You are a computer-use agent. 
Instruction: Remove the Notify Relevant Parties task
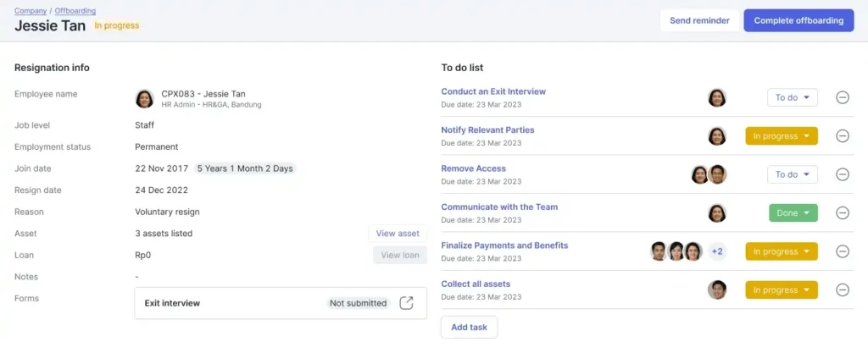842,136
